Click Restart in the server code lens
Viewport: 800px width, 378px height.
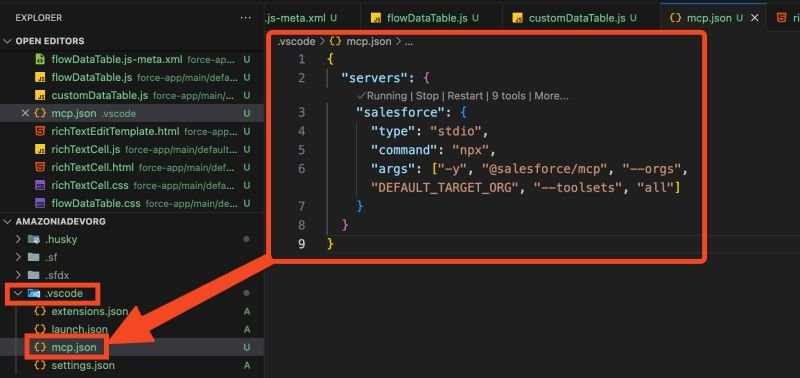464,96
